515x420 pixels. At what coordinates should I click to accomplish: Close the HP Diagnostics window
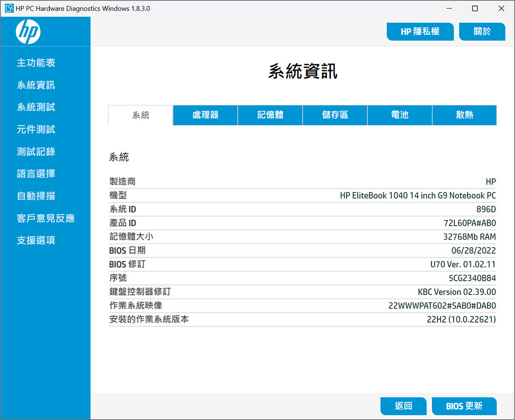coord(501,8)
